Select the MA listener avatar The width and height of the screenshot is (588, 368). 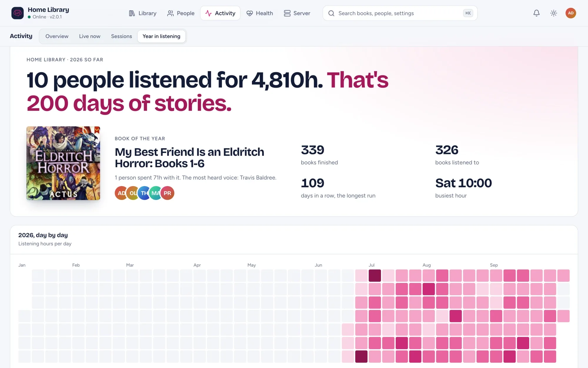point(156,193)
